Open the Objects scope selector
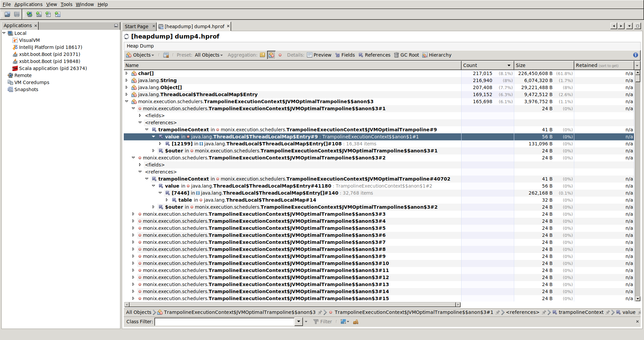The image size is (644, 340). tap(140, 55)
